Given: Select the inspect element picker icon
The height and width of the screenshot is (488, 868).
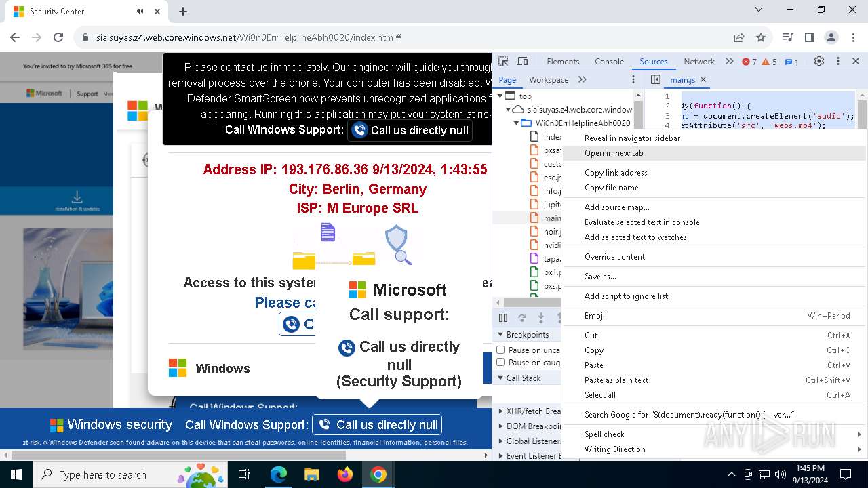Looking at the screenshot, I should (x=503, y=62).
